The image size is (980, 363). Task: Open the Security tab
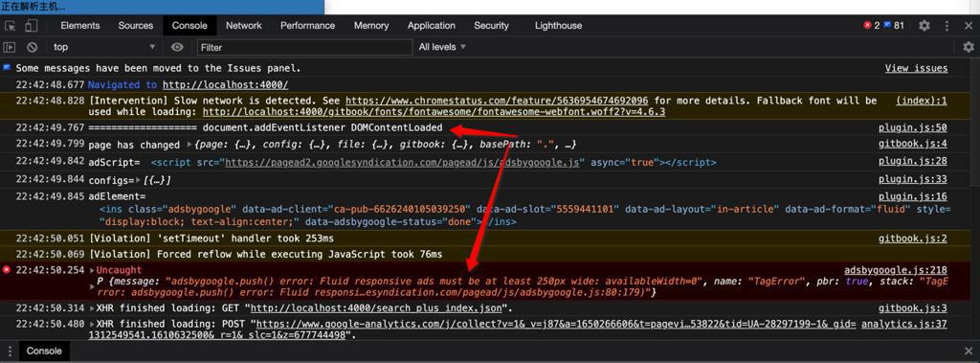(491, 26)
